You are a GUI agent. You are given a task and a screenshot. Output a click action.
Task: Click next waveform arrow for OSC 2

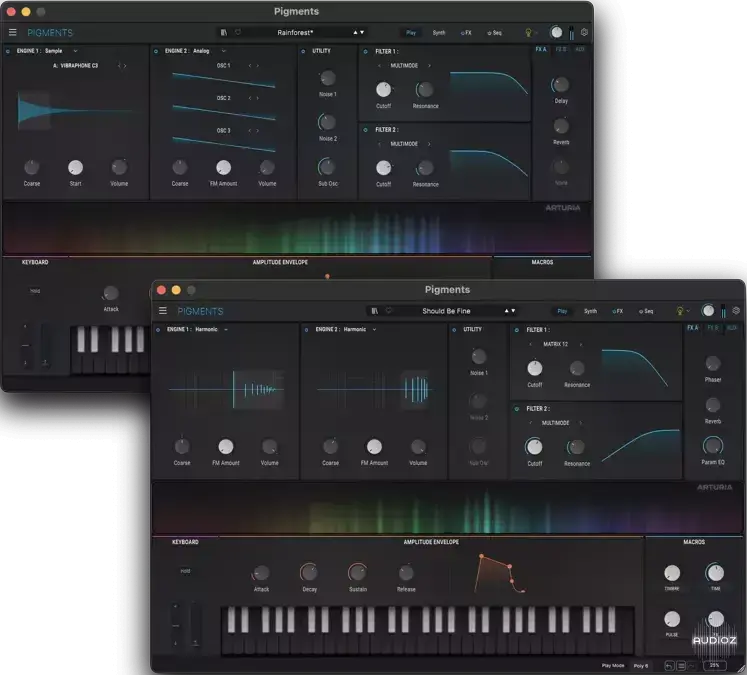[x=258, y=98]
